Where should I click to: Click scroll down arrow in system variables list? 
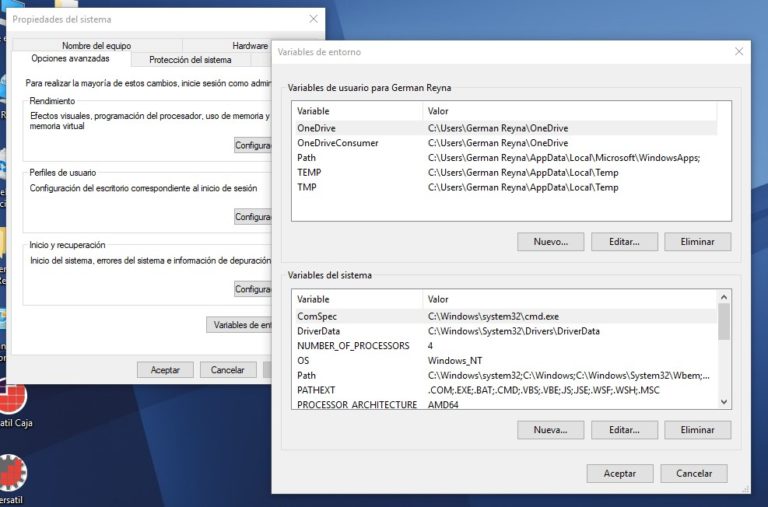(x=724, y=401)
